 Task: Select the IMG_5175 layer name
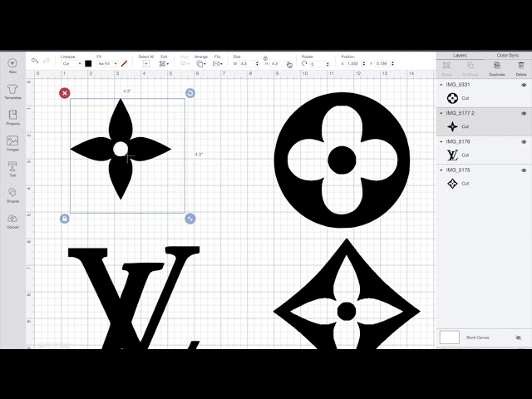point(458,170)
